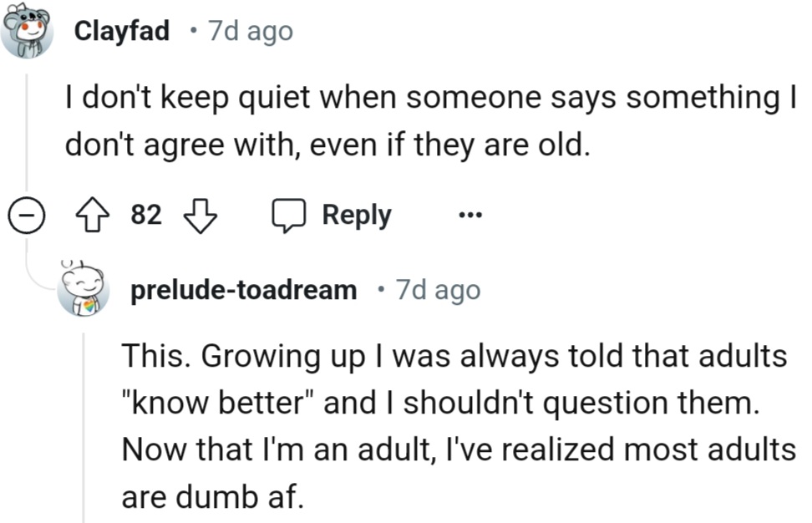
Task: Click the Reply text label
Action: [356, 216]
